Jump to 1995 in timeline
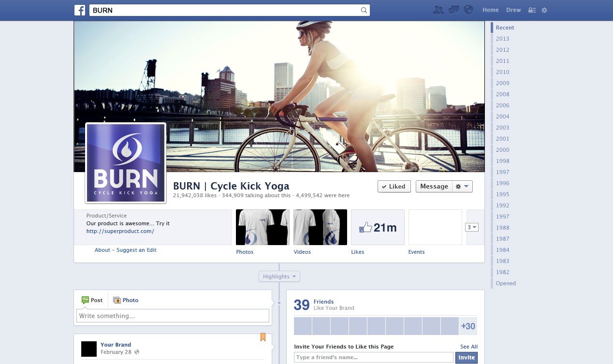This screenshot has width=613, height=364. point(502,194)
